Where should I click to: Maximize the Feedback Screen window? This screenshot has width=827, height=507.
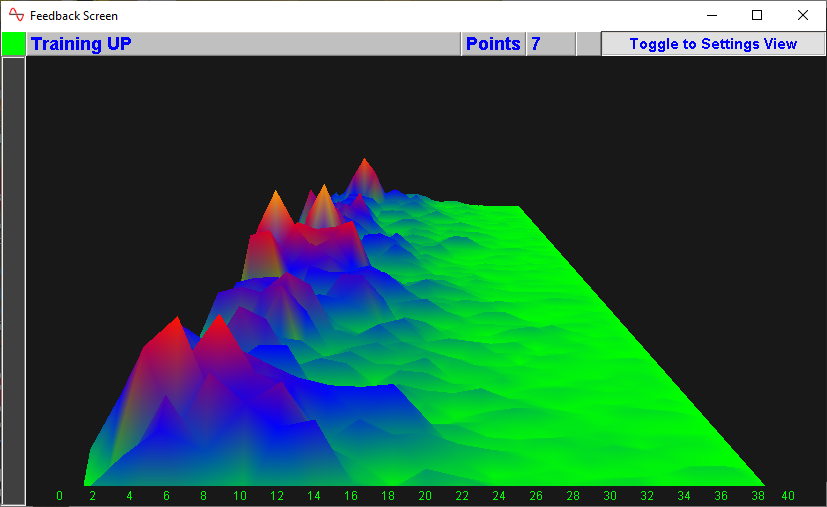click(757, 15)
